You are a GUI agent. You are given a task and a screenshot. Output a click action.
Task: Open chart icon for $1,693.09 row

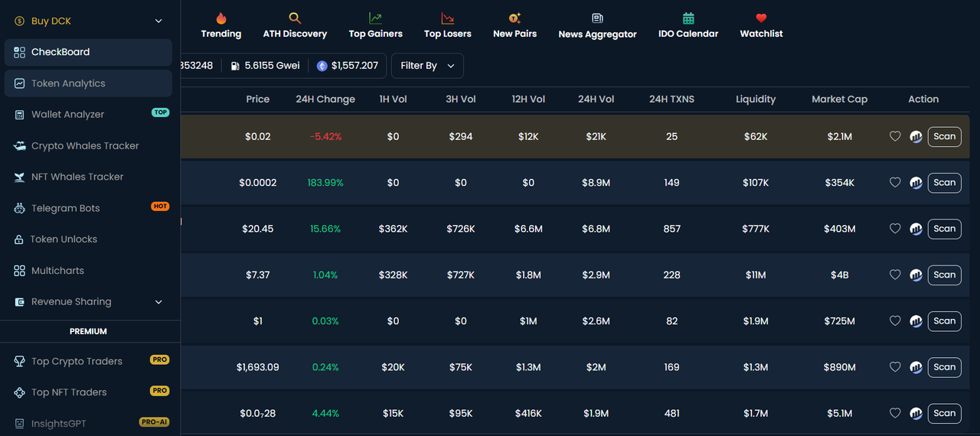point(916,367)
